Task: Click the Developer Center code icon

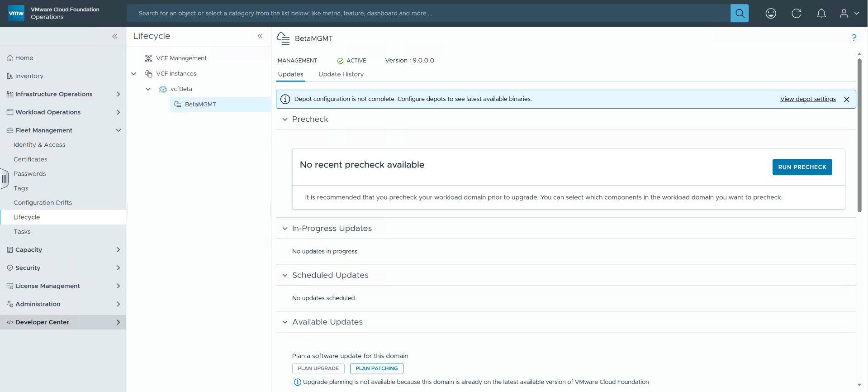Action: click(x=10, y=322)
